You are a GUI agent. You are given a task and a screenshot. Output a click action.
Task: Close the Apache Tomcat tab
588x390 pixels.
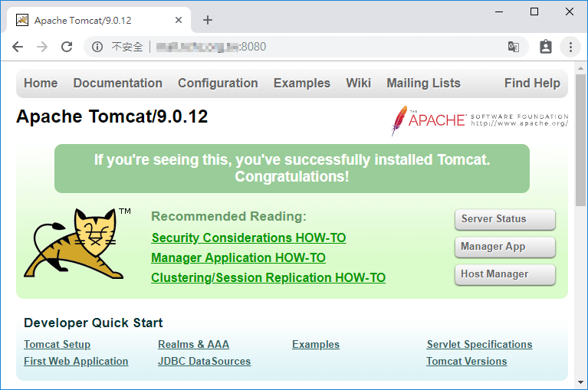[179, 20]
